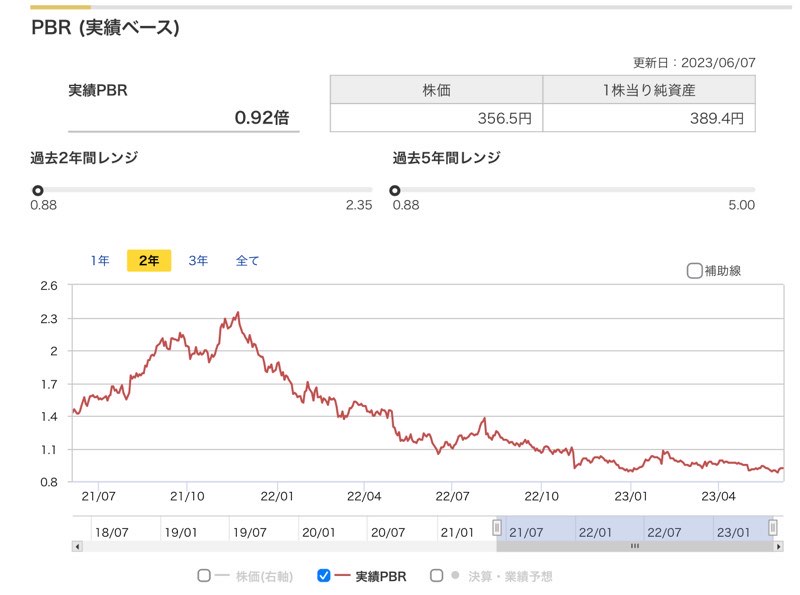Enable the 株価(右軸) series checkbox
The width and height of the screenshot is (800, 595).
coord(204,576)
